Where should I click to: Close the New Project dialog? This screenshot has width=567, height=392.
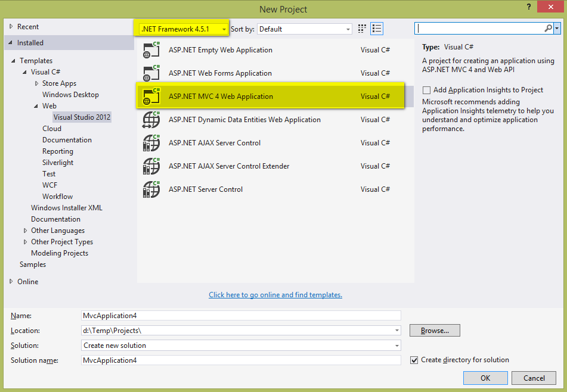coord(551,7)
